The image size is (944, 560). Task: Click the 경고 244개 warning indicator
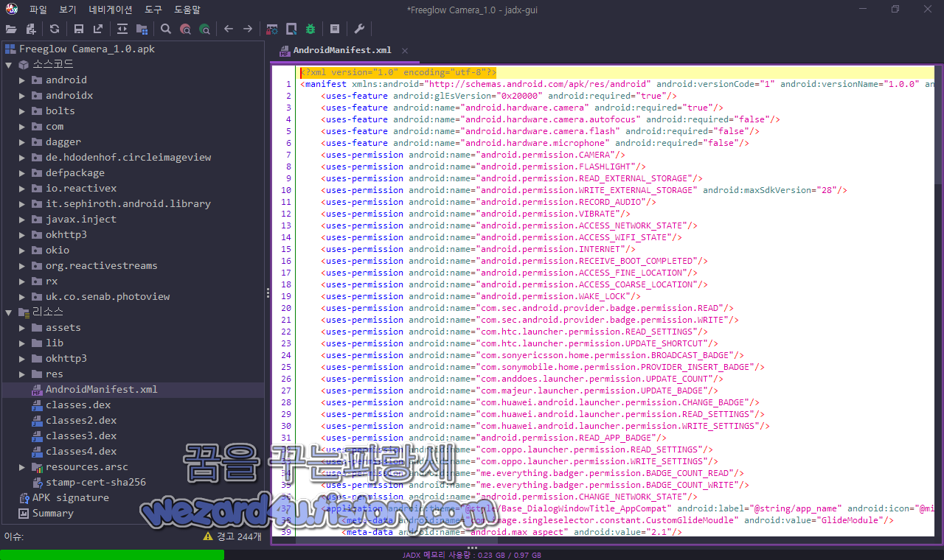(x=232, y=536)
